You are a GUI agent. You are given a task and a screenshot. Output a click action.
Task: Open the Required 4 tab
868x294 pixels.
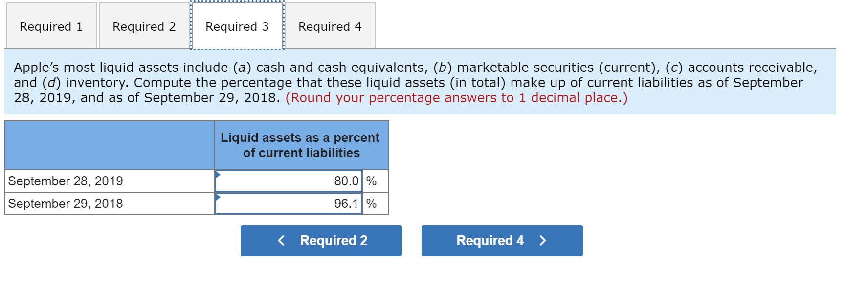[x=330, y=26]
